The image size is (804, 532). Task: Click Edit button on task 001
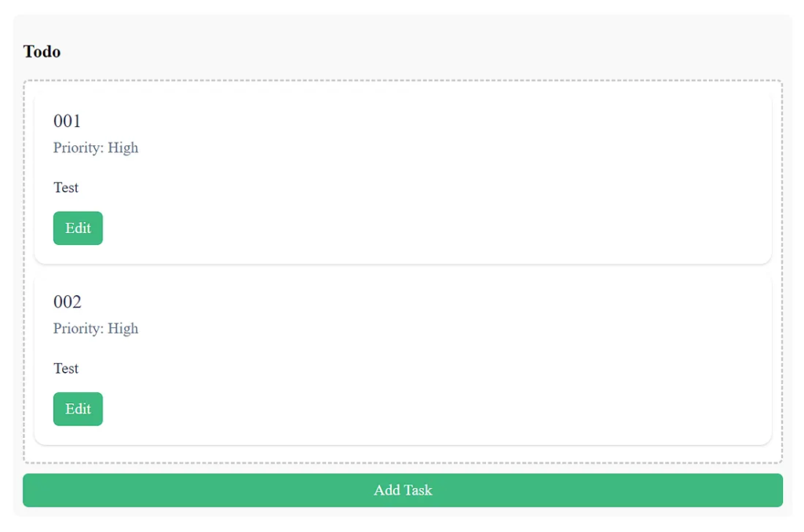78,228
